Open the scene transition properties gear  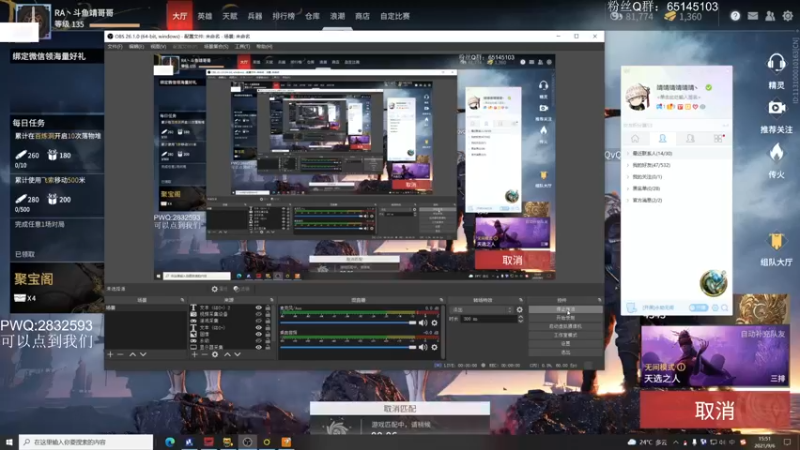pos(519,310)
